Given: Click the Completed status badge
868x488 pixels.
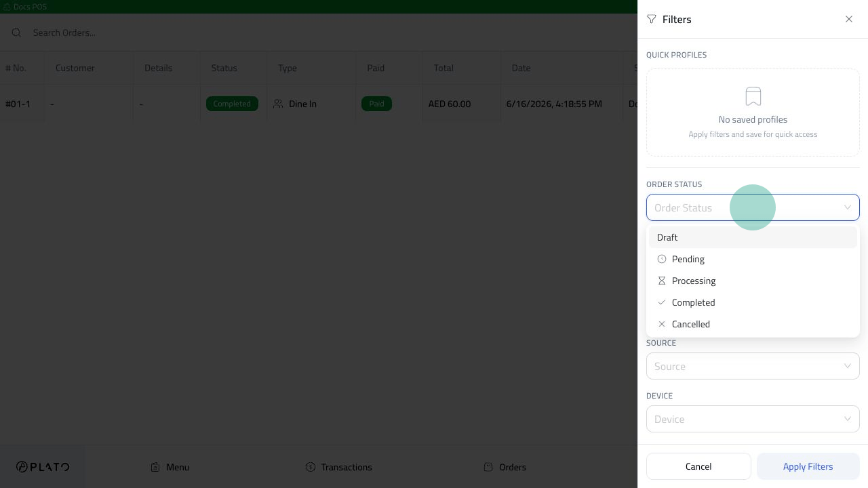Looking at the screenshot, I should pyautogui.click(x=232, y=104).
